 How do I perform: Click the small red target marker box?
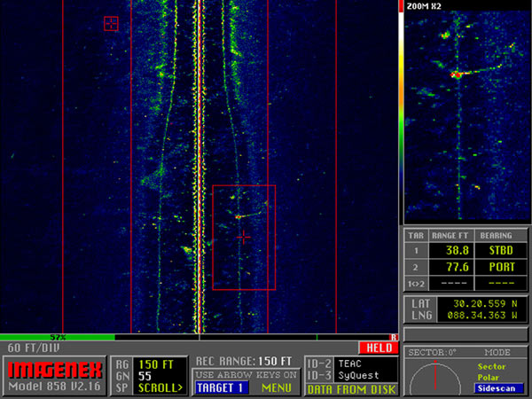(x=111, y=24)
